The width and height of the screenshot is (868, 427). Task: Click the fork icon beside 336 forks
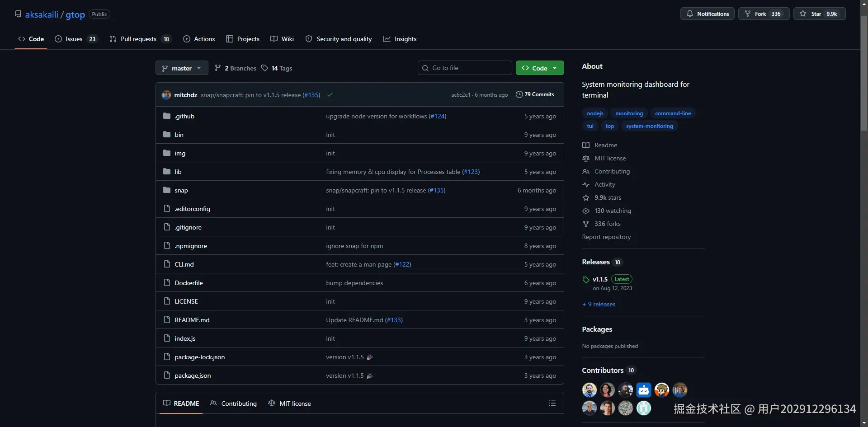click(586, 224)
